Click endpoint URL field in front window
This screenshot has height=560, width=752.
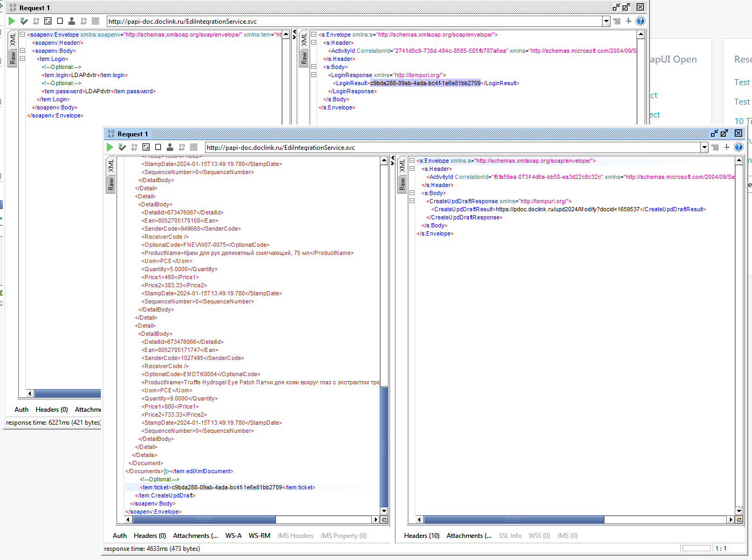pos(453,147)
